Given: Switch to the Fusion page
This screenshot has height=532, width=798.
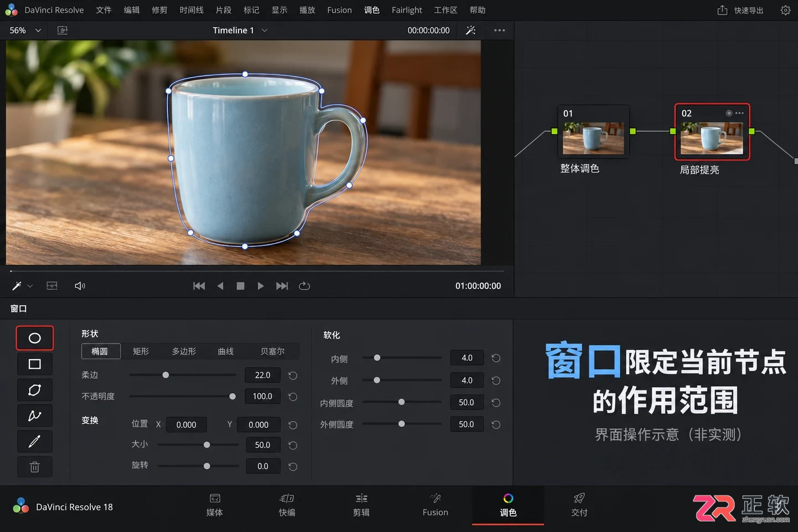Looking at the screenshot, I should click(435, 505).
